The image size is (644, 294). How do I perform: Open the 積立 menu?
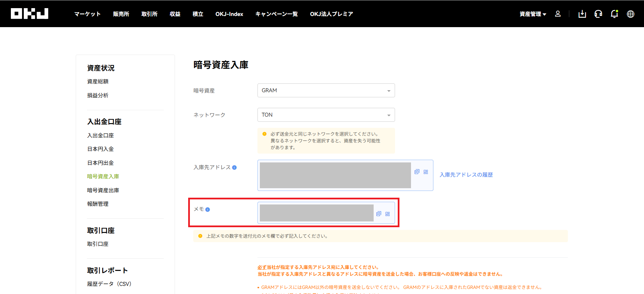click(x=198, y=14)
